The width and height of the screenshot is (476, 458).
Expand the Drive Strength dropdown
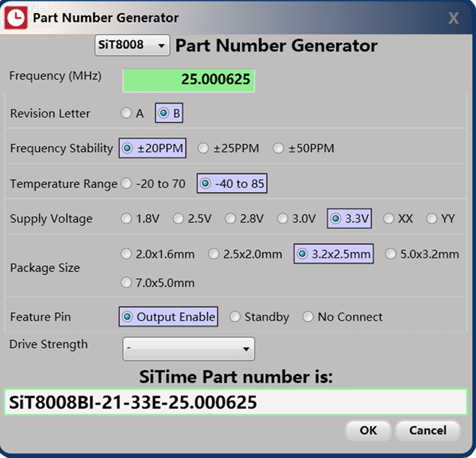pyautogui.click(x=189, y=349)
